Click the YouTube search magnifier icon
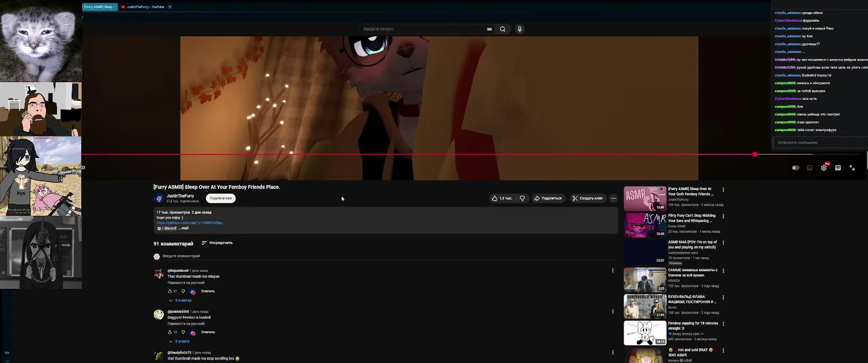Image resolution: width=868 pixels, height=363 pixels. tap(503, 29)
